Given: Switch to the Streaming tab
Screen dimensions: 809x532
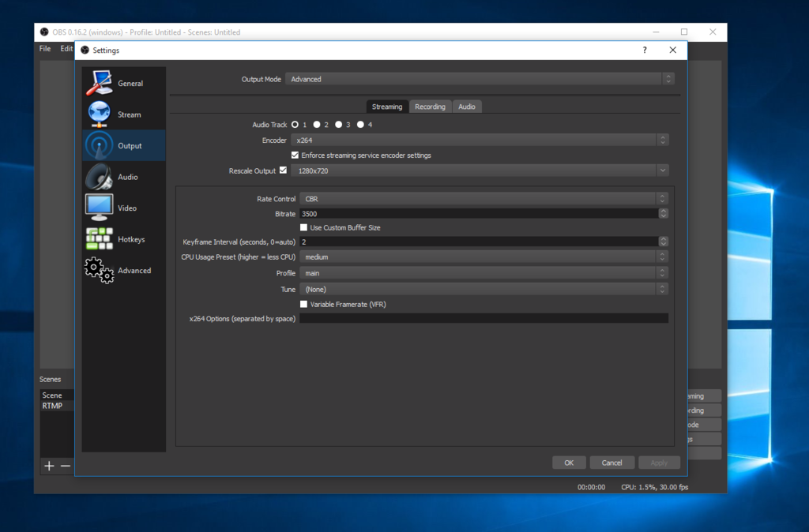Looking at the screenshot, I should (387, 107).
